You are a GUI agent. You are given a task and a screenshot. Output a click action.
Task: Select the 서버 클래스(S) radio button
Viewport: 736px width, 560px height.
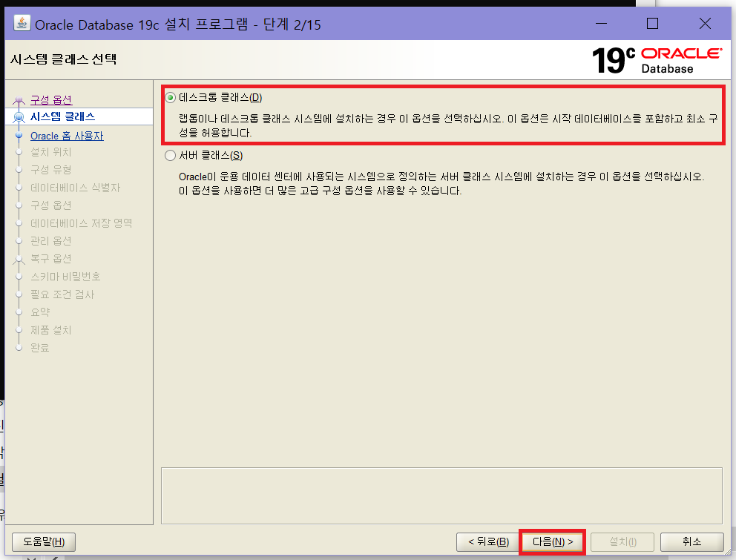pos(171,155)
